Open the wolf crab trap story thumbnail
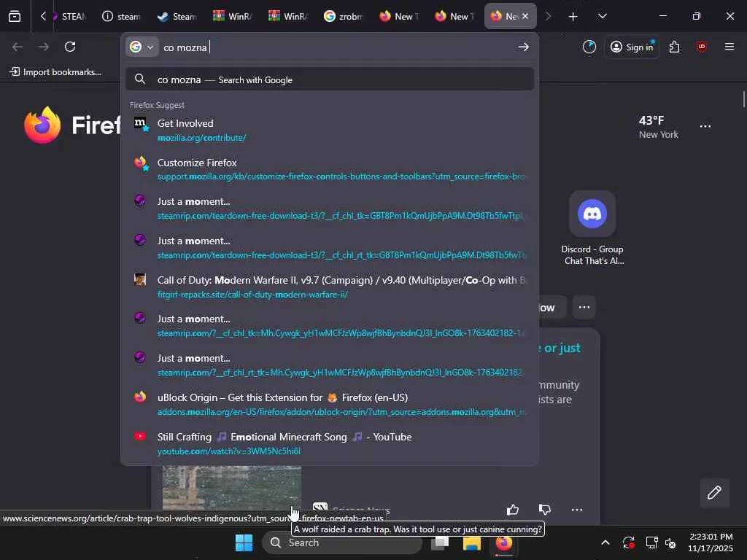The height and width of the screenshot is (560, 747). tap(231, 488)
